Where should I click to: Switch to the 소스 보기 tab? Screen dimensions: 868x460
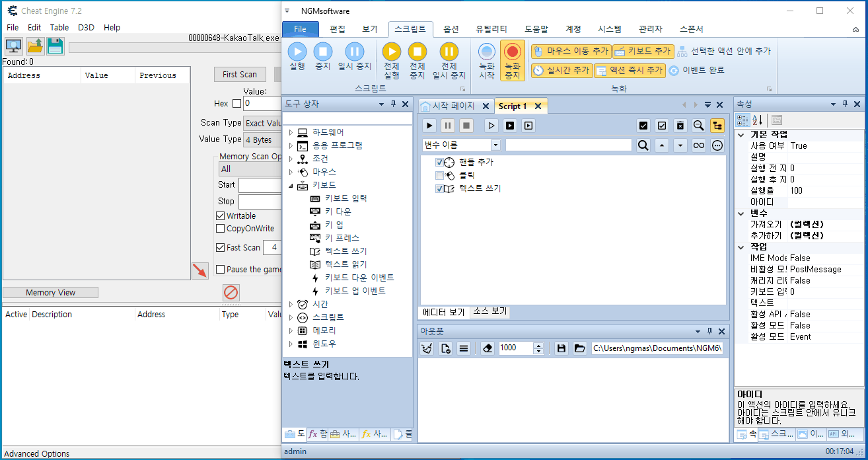[x=489, y=311]
